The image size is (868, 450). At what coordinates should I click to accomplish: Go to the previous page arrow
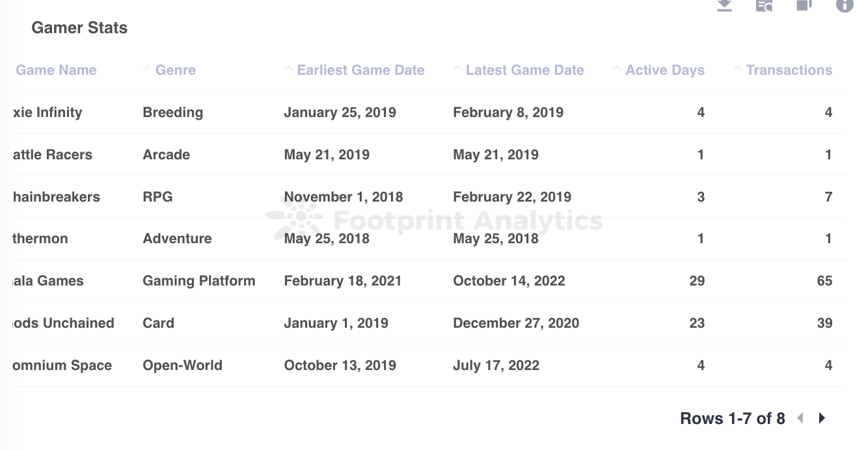coord(800,418)
